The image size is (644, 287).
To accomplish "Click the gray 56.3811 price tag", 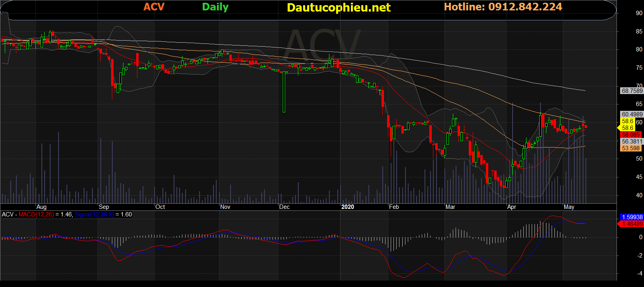I will click(632, 142).
